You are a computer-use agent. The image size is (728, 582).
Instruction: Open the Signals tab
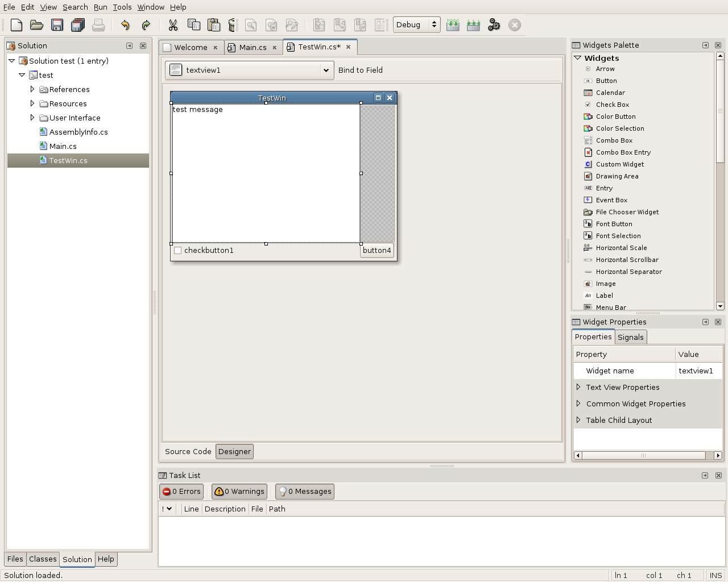coord(631,337)
